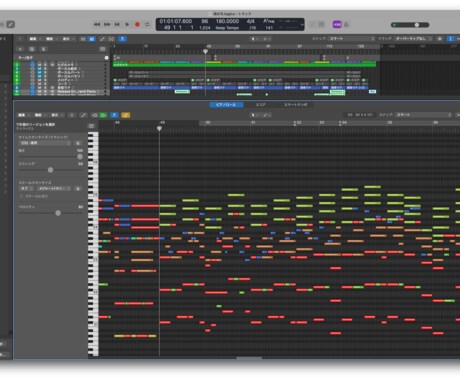Open the tracks area 機能 menu
460x380 pixels.
click(x=51, y=39)
